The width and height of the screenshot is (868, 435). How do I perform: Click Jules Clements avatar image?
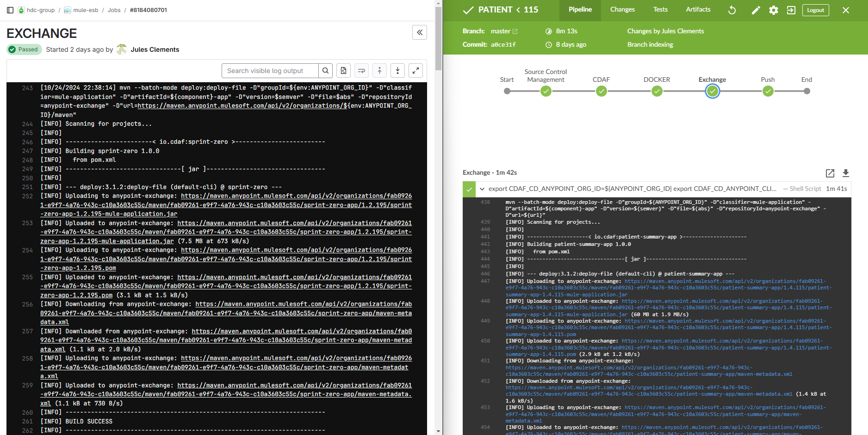[x=122, y=49]
